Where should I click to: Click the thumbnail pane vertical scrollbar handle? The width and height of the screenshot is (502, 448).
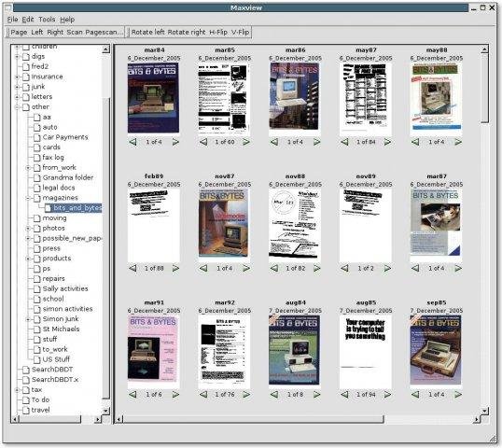point(484,88)
